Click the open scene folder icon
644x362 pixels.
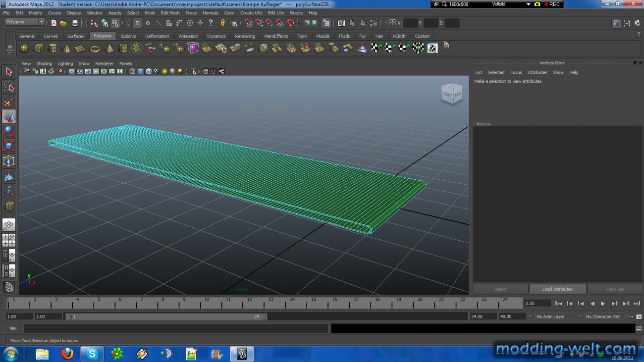pos(64,23)
